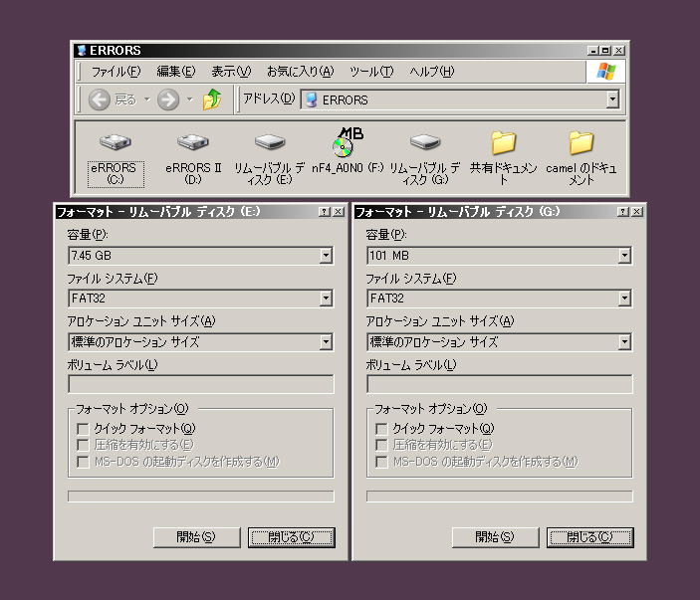Expand the 7.45 GB capacity dropdown
The image size is (700, 600).
click(326, 256)
